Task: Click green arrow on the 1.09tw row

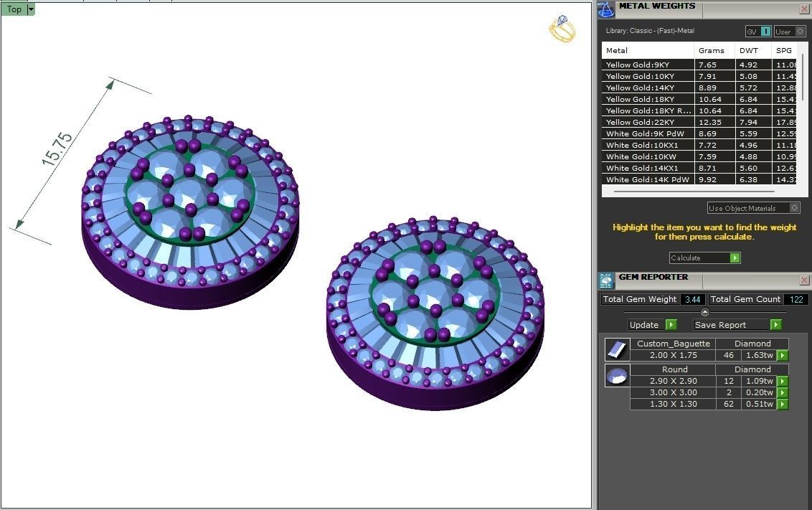Action: click(x=783, y=381)
